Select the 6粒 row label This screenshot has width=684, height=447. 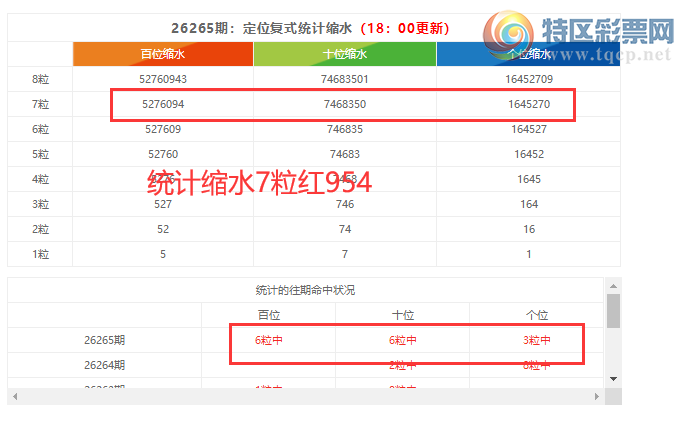(40, 130)
